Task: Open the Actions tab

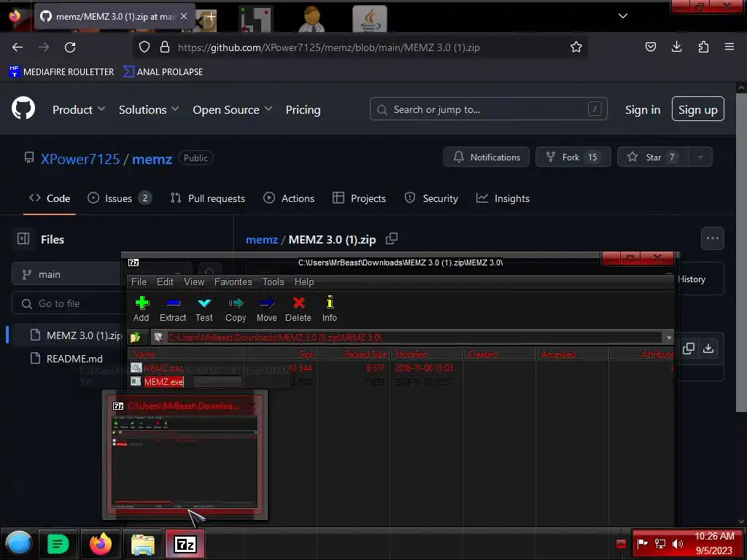Action: [289, 198]
